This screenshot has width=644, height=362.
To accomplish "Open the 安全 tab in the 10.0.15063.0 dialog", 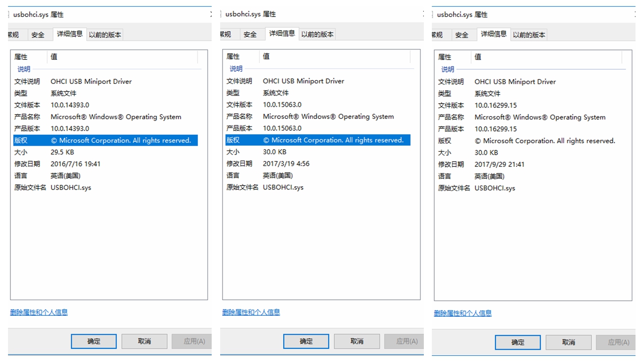I will [250, 34].
